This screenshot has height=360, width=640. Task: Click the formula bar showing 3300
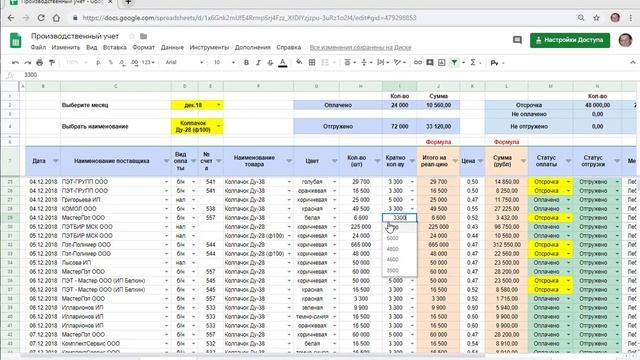point(327,75)
